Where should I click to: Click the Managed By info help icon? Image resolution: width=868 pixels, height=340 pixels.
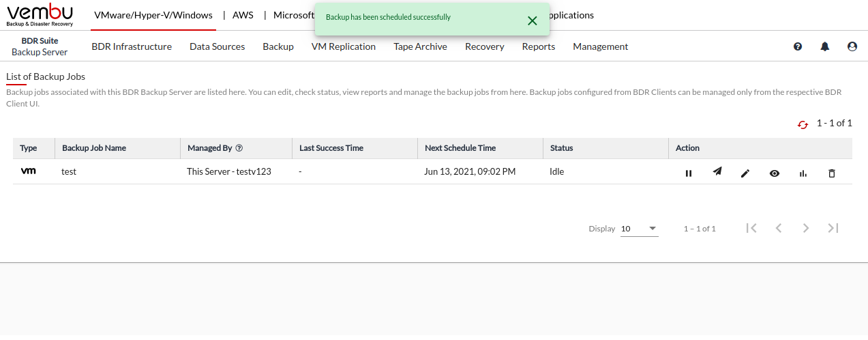[x=239, y=147]
